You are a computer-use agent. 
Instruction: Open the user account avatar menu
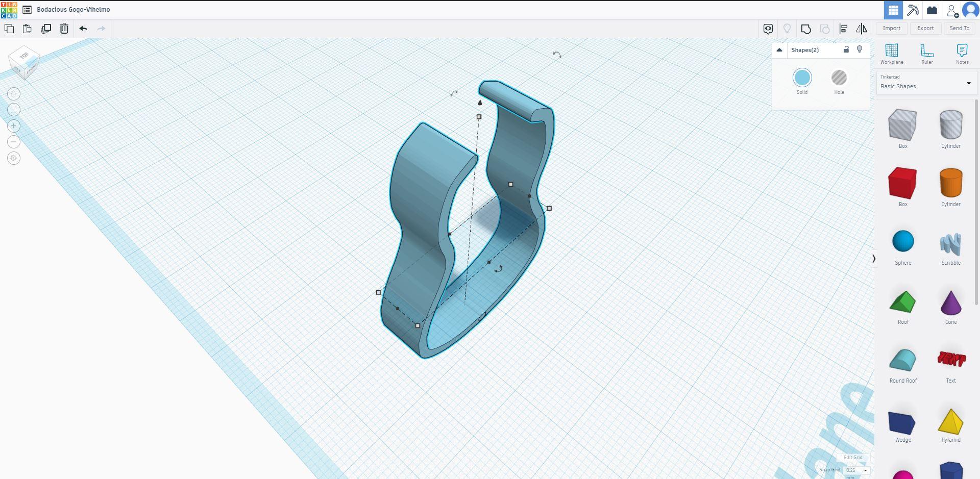pos(970,10)
